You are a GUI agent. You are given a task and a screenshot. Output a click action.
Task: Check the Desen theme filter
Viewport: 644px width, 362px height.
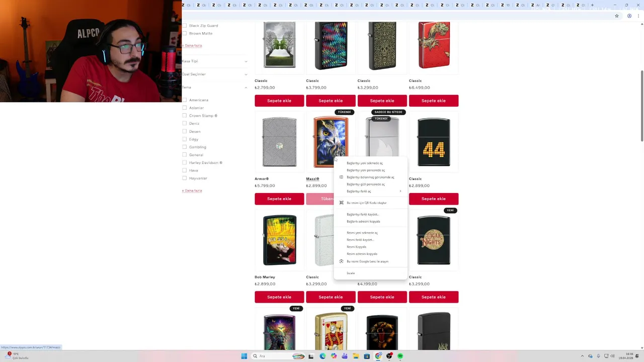pos(185,131)
